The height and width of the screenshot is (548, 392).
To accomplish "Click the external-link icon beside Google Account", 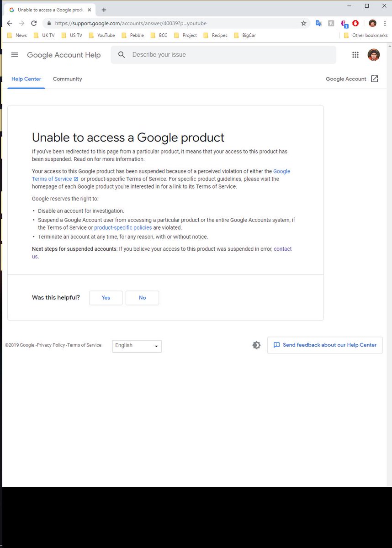I will (x=375, y=79).
